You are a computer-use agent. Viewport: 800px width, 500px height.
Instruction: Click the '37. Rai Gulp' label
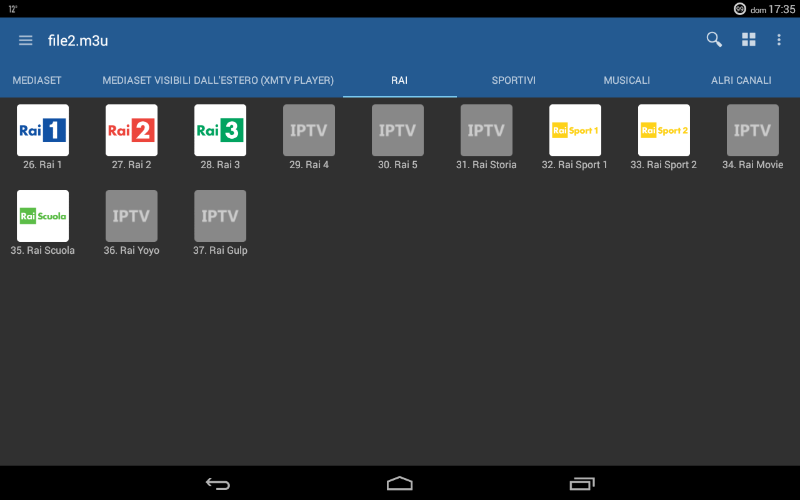(220, 251)
